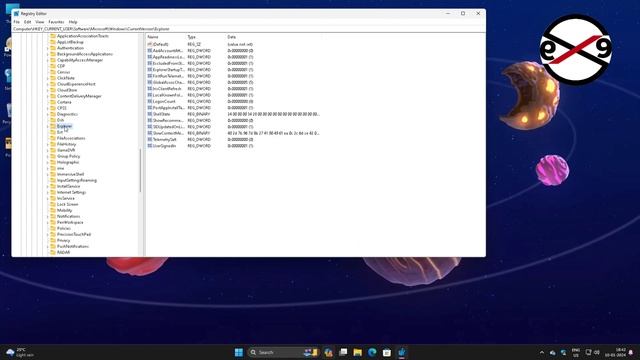Screen dimensions: 640x360
Task: Click the taskbar Search box
Action: point(284,352)
